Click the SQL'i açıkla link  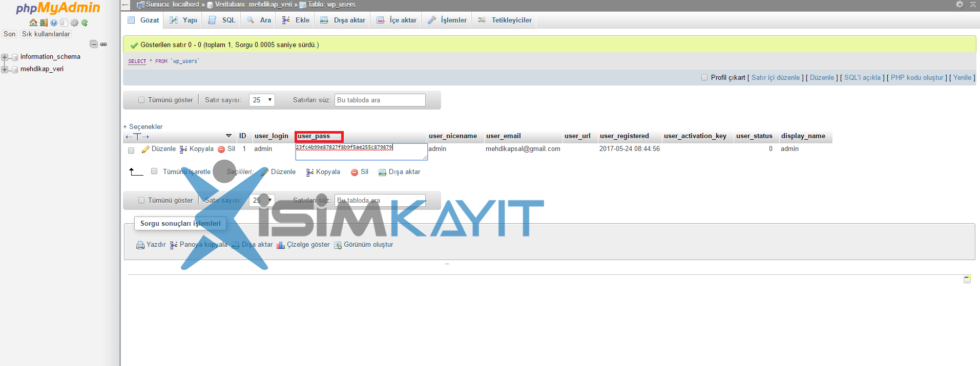863,78
